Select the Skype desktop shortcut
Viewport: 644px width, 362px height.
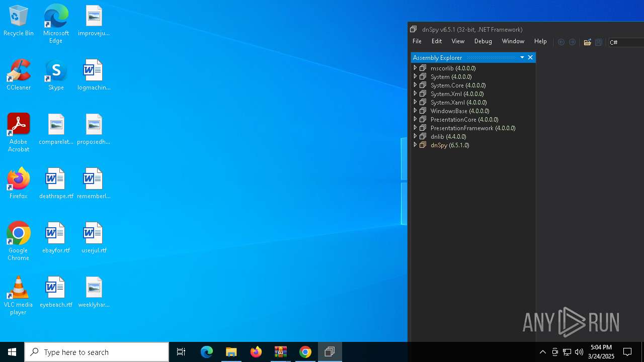point(56,75)
